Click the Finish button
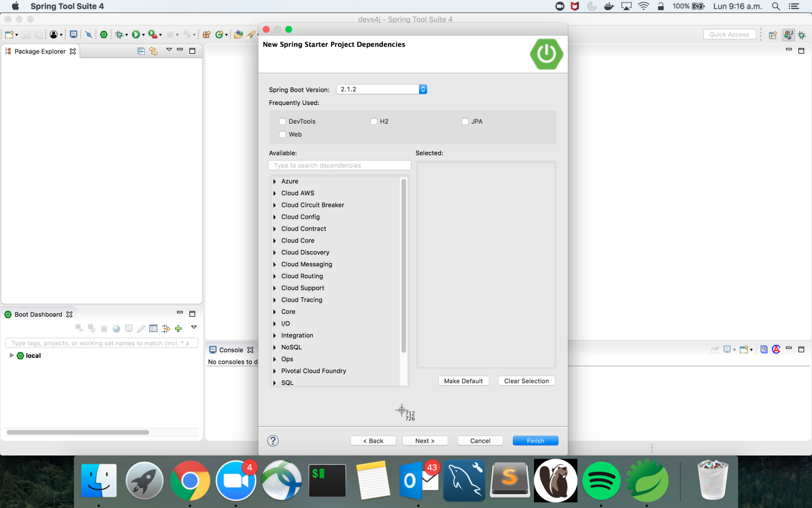Image resolution: width=812 pixels, height=508 pixels. (535, 441)
